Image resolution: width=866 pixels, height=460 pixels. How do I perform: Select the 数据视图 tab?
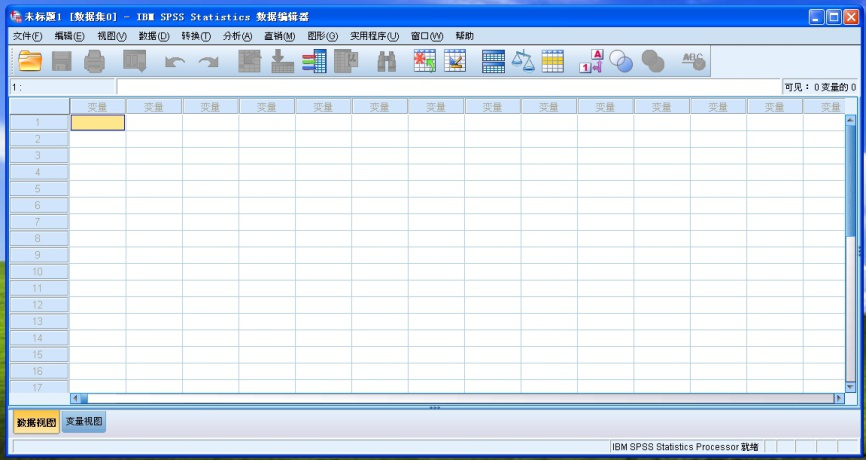point(36,422)
